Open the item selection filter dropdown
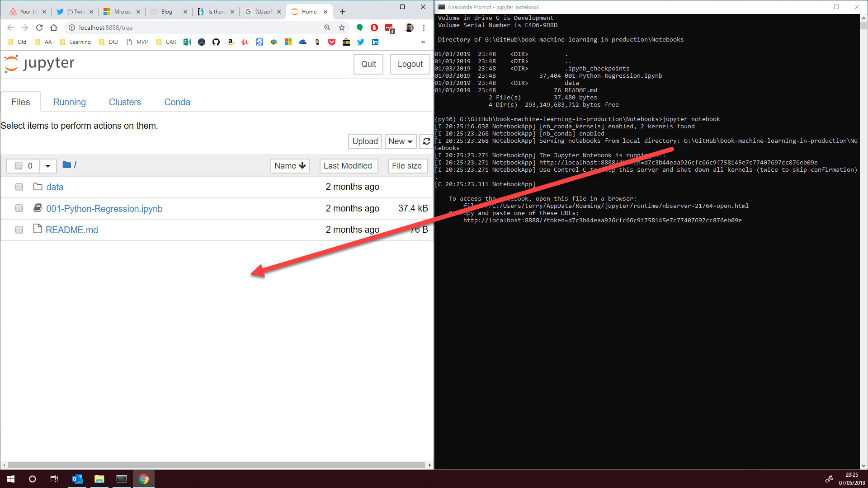Viewport: 868px width, 488px height. click(x=48, y=166)
